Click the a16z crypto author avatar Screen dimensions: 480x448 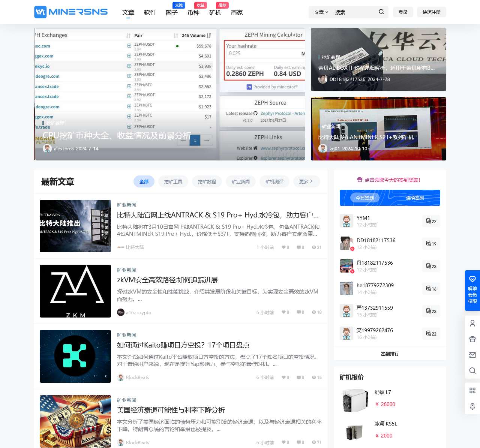pyautogui.click(x=121, y=312)
